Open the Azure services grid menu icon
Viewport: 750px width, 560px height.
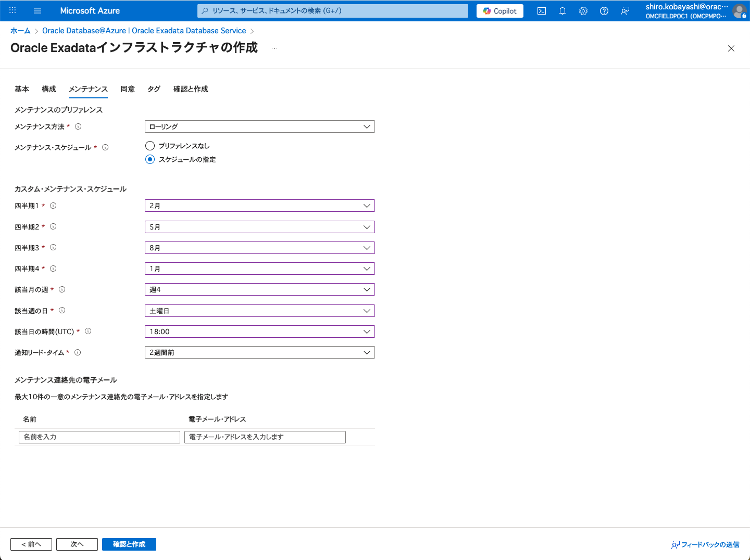pyautogui.click(x=12, y=10)
